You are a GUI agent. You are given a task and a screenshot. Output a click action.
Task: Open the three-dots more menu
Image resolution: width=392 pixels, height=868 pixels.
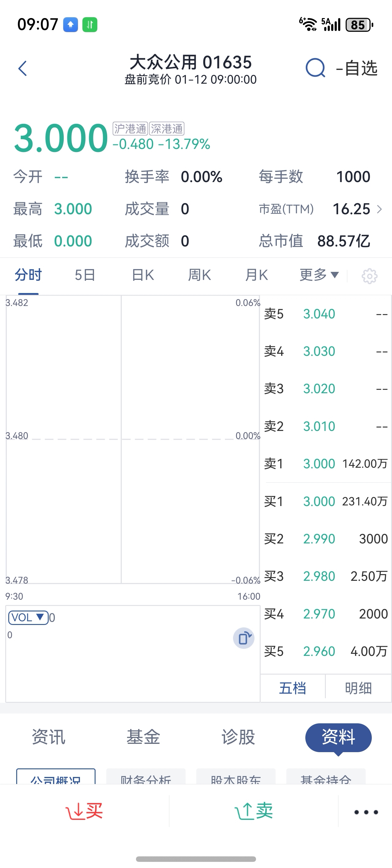click(366, 812)
